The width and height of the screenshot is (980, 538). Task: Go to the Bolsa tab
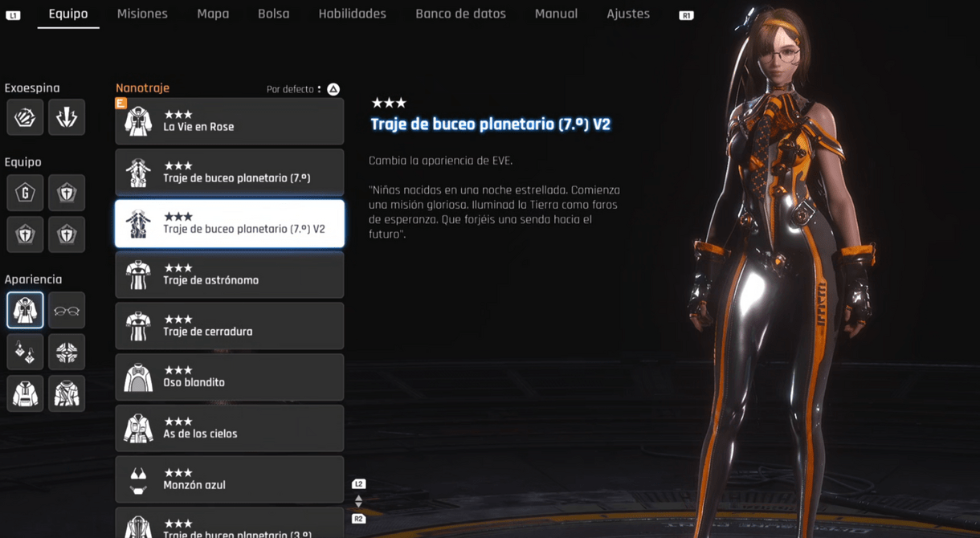click(273, 14)
